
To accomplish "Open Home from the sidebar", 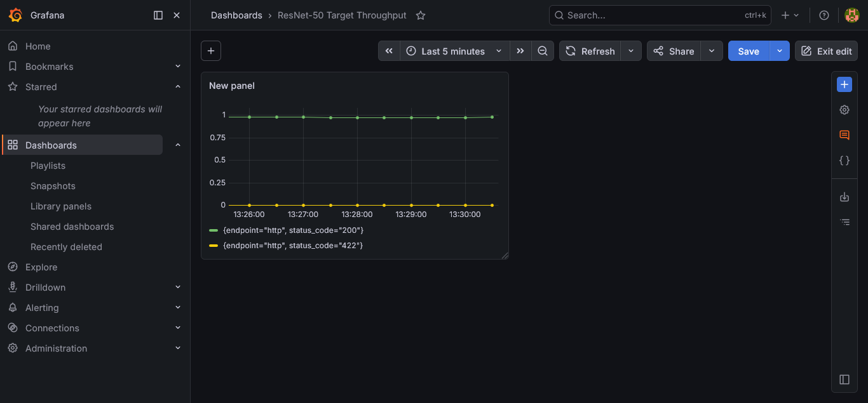I will 37,46.
